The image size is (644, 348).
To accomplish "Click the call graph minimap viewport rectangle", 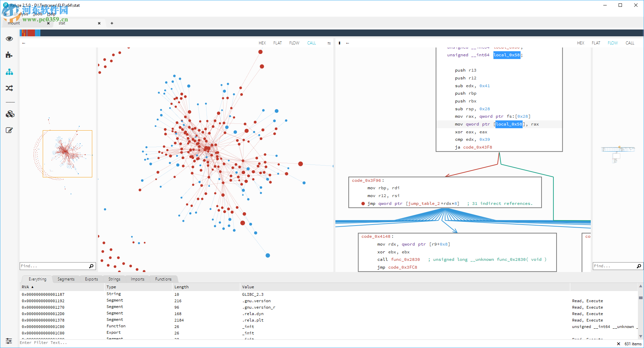I will [x=67, y=154].
